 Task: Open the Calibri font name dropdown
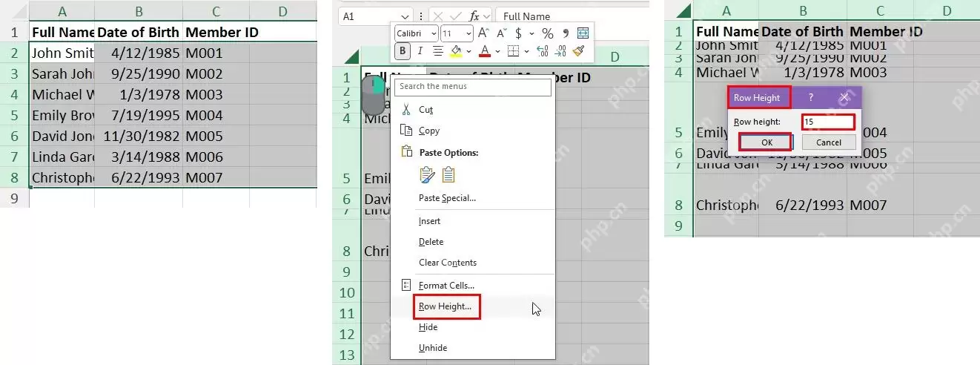tap(417, 33)
